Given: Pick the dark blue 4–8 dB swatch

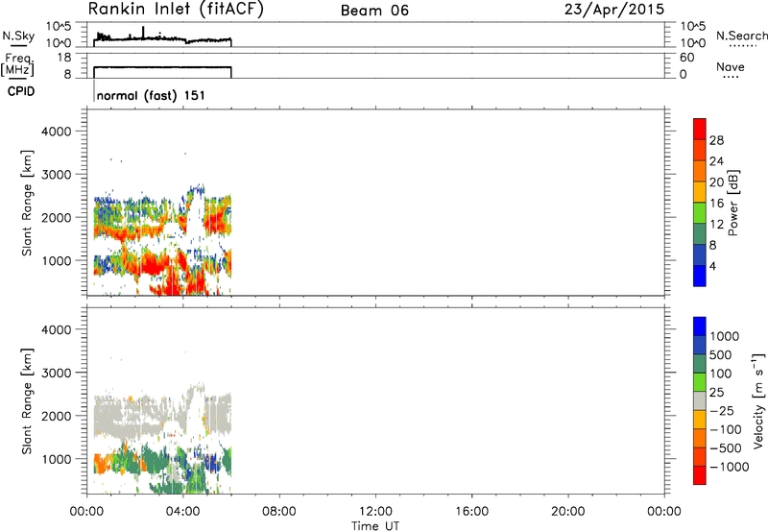Looking at the screenshot, I should 700,254.
